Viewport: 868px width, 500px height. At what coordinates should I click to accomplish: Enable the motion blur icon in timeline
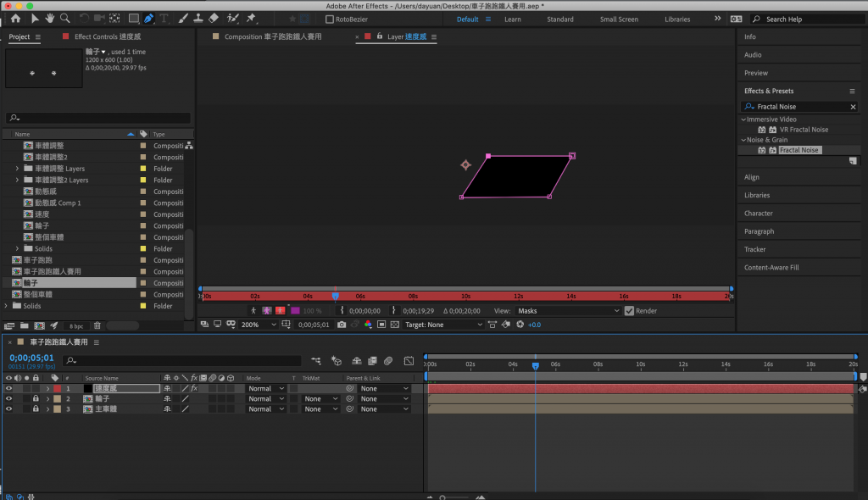tap(388, 361)
